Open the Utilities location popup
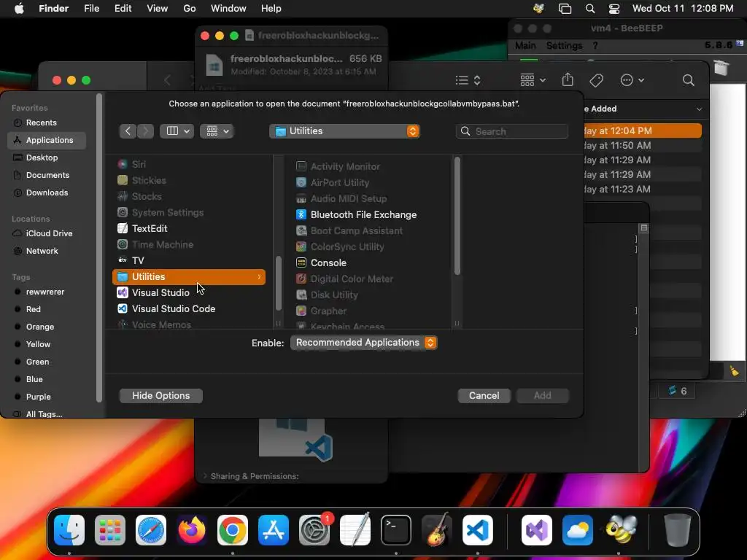The width and height of the screenshot is (747, 560). point(344,131)
